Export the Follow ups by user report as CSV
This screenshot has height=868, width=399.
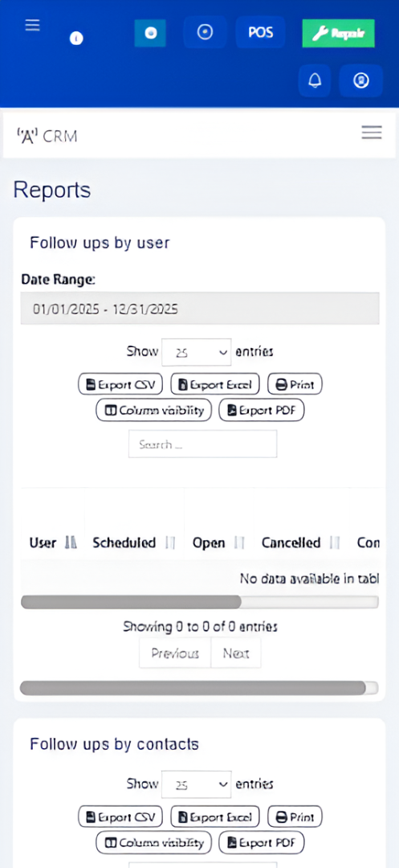120,384
